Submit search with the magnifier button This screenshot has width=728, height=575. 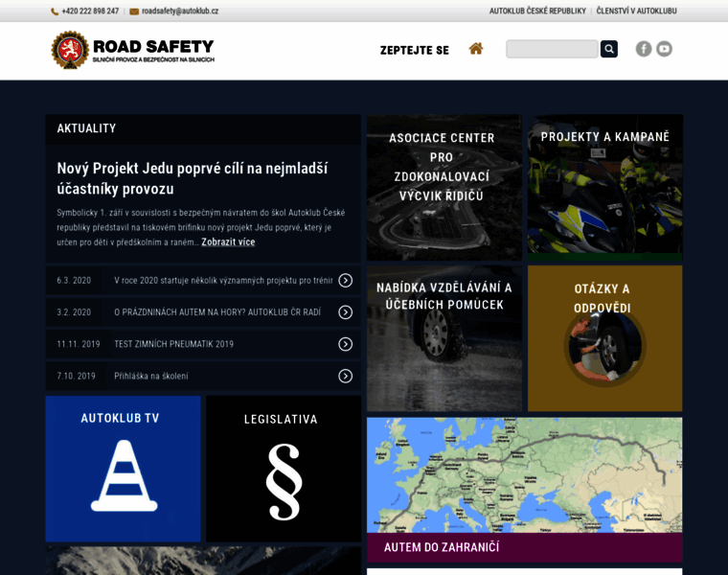[609, 49]
